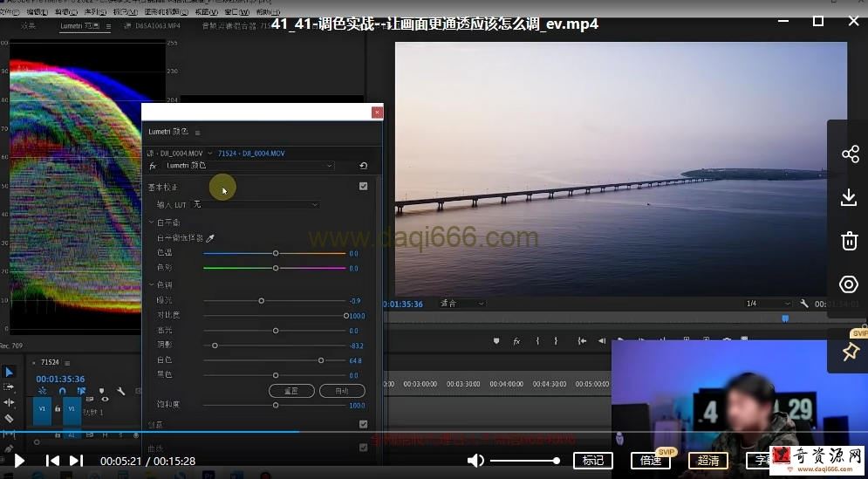Viewport: 868px width, 479px height.
Task: Select the Razor tool
Action: click(9, 418)
